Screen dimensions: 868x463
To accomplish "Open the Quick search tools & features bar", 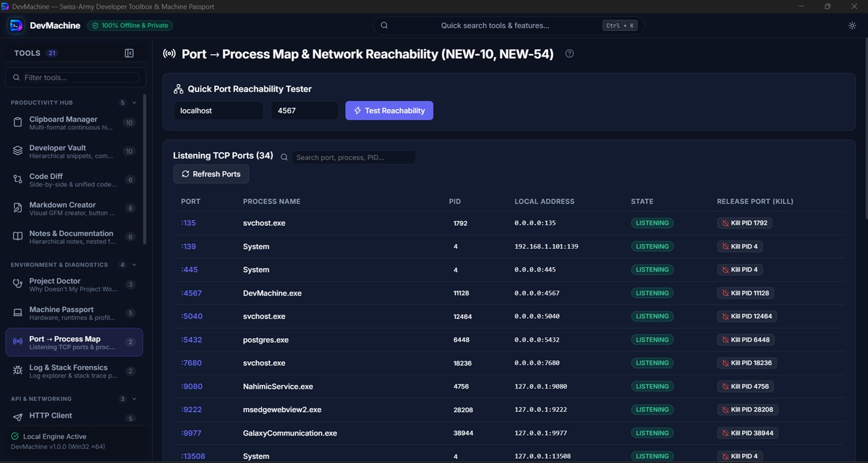I will pyautogui.click(x=508, y=25).
